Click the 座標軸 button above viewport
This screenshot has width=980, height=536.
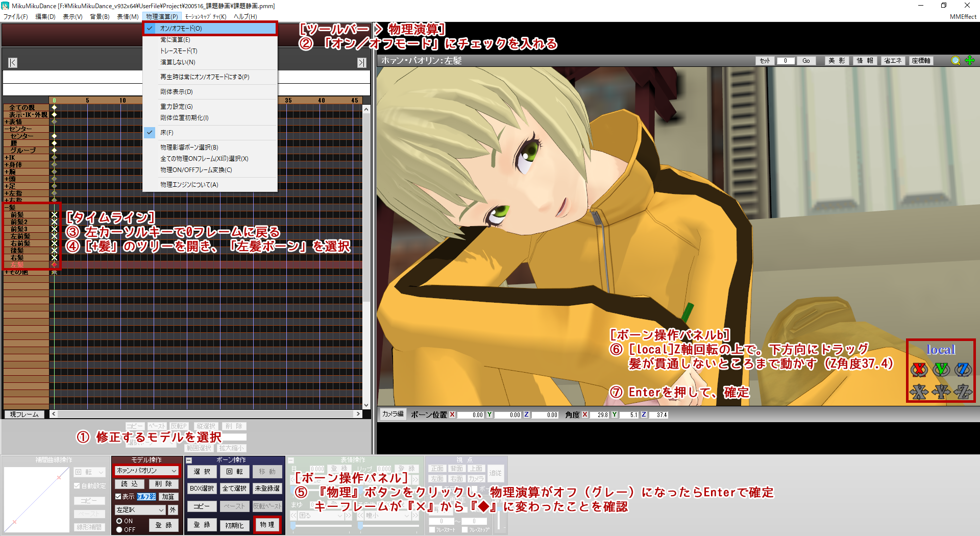pos(921,61)
